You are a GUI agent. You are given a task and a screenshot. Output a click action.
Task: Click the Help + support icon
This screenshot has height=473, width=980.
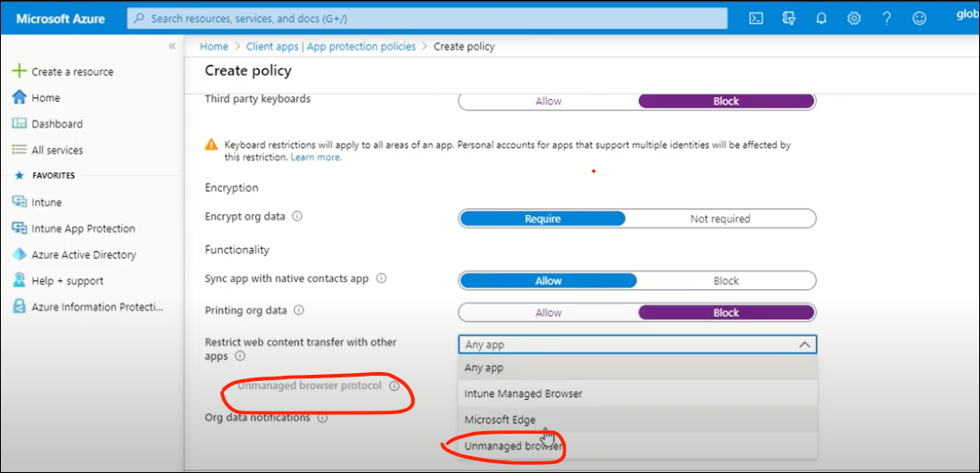tap(20, 280)
